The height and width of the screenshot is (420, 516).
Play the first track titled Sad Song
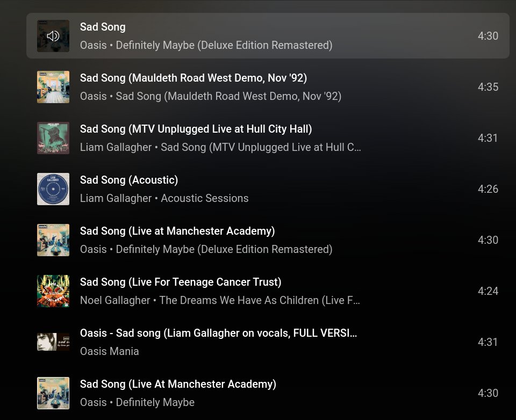[103, 27]
